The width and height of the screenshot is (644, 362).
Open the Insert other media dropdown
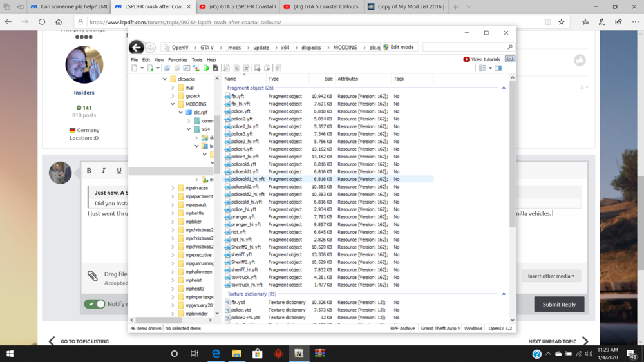point(551,276)
